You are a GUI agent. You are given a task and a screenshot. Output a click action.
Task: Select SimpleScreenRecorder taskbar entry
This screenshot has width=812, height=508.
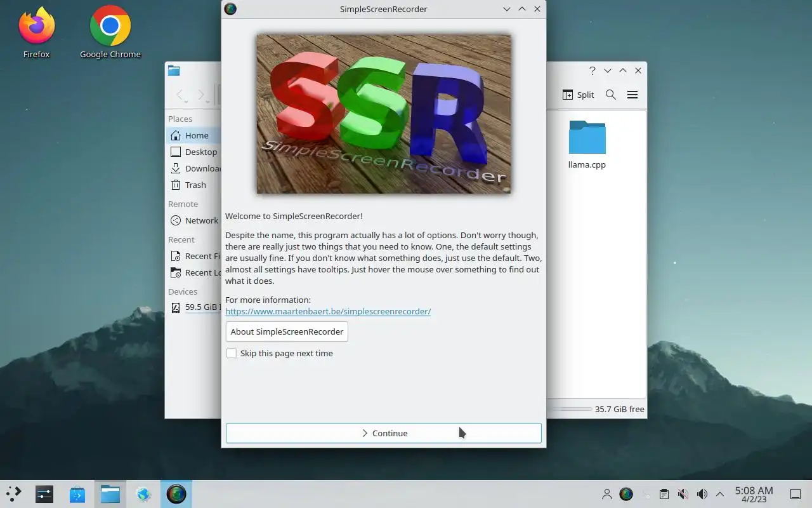click(x=176, y=494)
